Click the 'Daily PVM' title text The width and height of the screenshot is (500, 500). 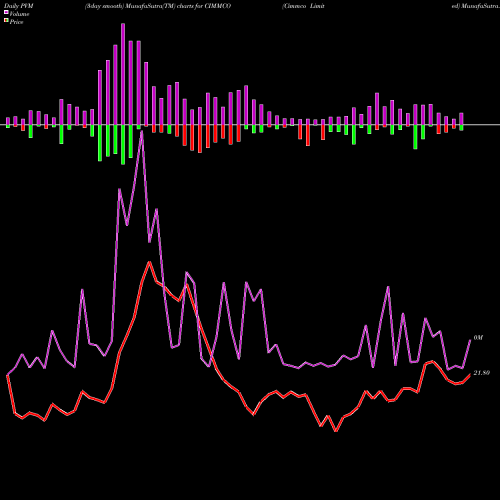(x=19, y=6)
